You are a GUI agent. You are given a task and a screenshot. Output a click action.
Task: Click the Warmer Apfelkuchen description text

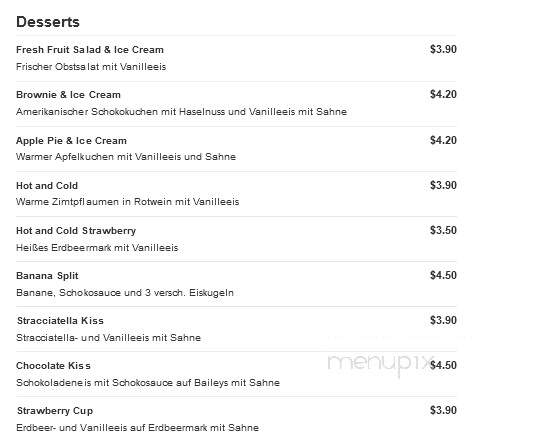point(126,157)
